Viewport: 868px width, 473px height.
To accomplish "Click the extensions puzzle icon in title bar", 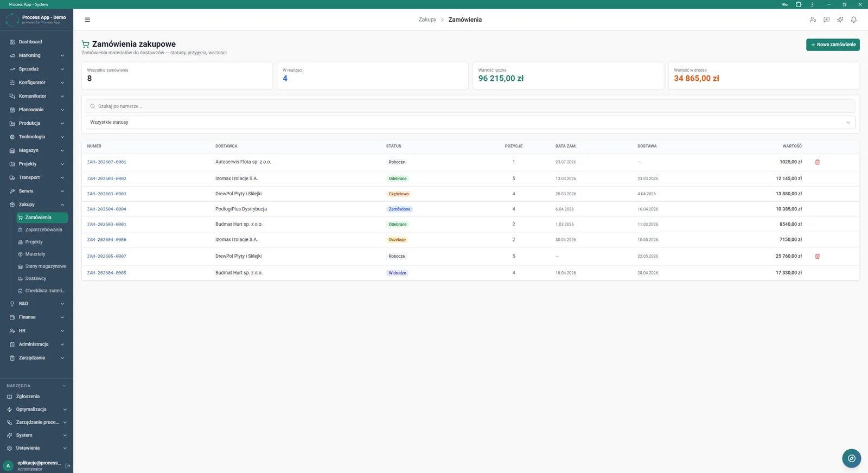I will pyautogui.click(x=799, y=4).
